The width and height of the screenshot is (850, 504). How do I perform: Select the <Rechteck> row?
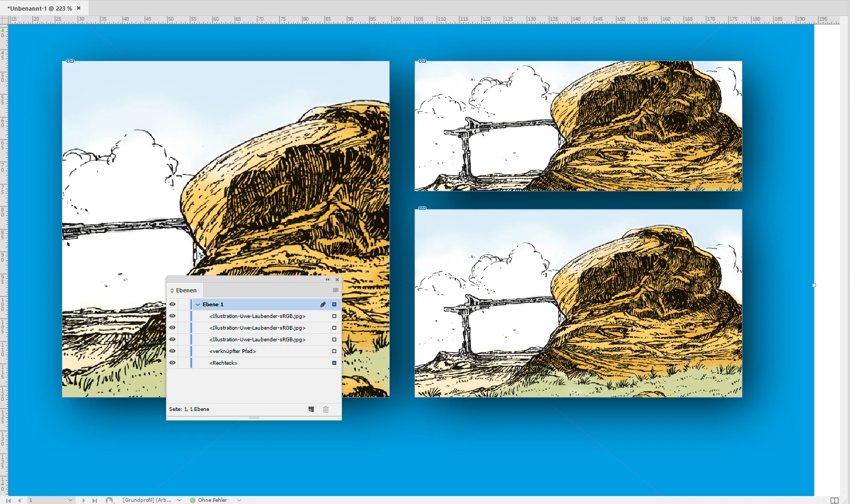point(254,363)
